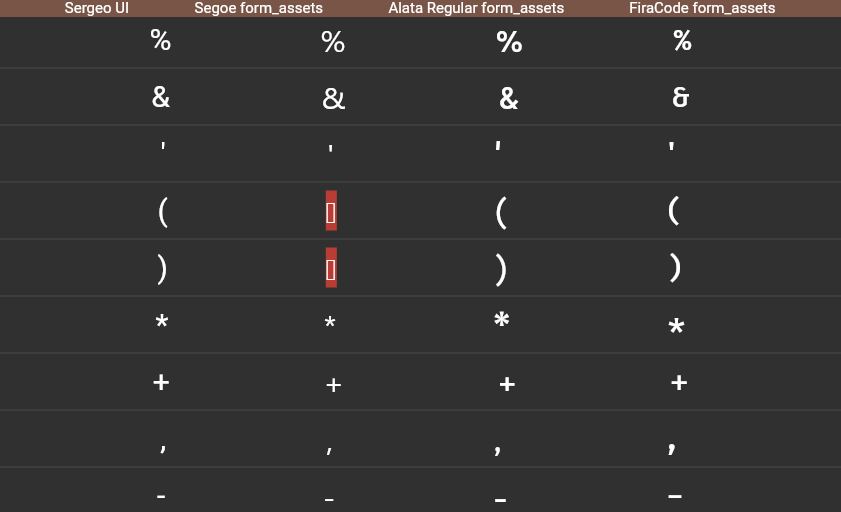The width and height of the screenshot is (841, 512).
Task: Click the apostrophe glyph in Alata Regular column
Action: pos(498,145)
